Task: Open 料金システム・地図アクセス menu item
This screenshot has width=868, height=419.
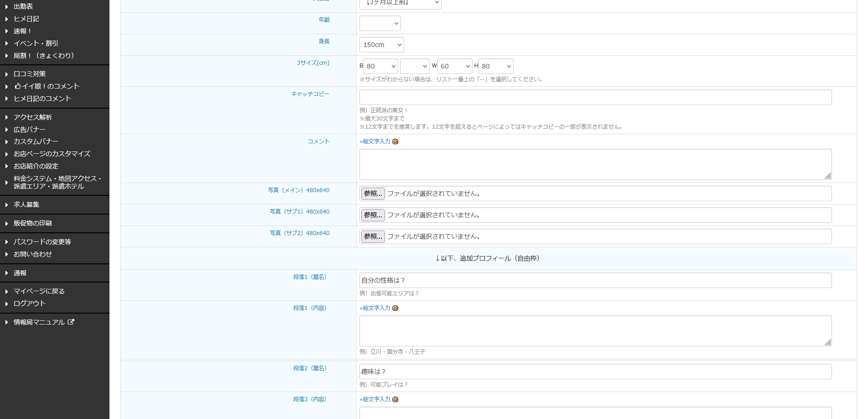Action: click(57, 182)
